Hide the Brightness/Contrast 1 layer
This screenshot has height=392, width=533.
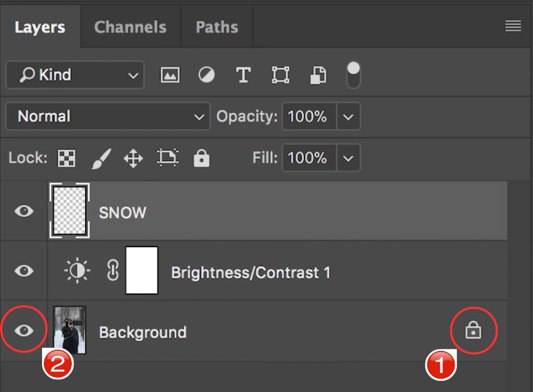(23, 271)
